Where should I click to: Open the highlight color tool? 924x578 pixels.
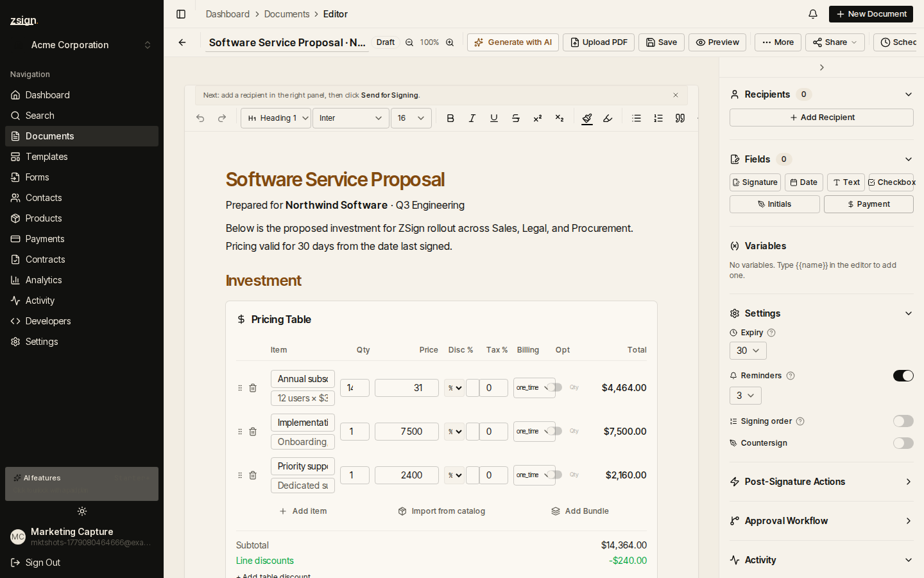608,118
